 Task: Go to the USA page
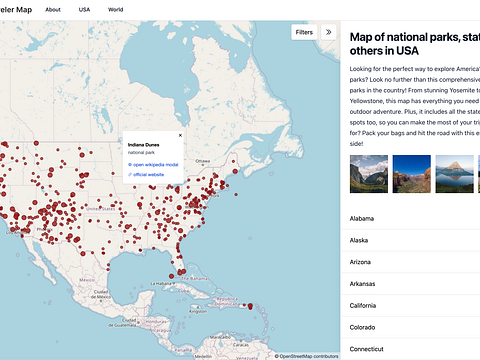tap(84, 10)
